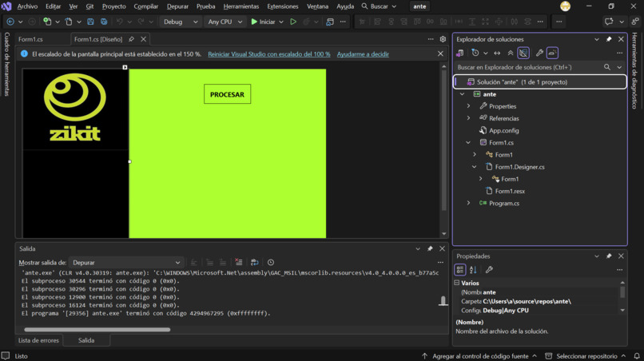Expand the Properties node
The height and width of the screenshot is (361, 644).
tap(469, 106)
